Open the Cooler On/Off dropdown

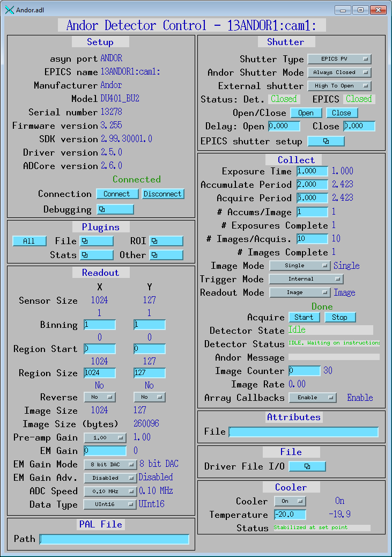pyautogui.click(x=290, y=501)
